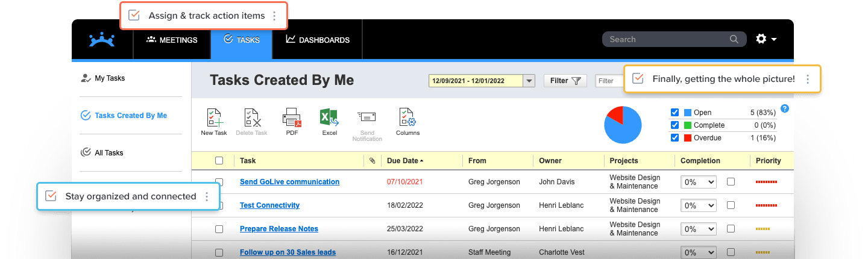The height and width of the screenshot is (259, 868).
Task: Click the paperclip attachment column icon
Action: (373, 161)
